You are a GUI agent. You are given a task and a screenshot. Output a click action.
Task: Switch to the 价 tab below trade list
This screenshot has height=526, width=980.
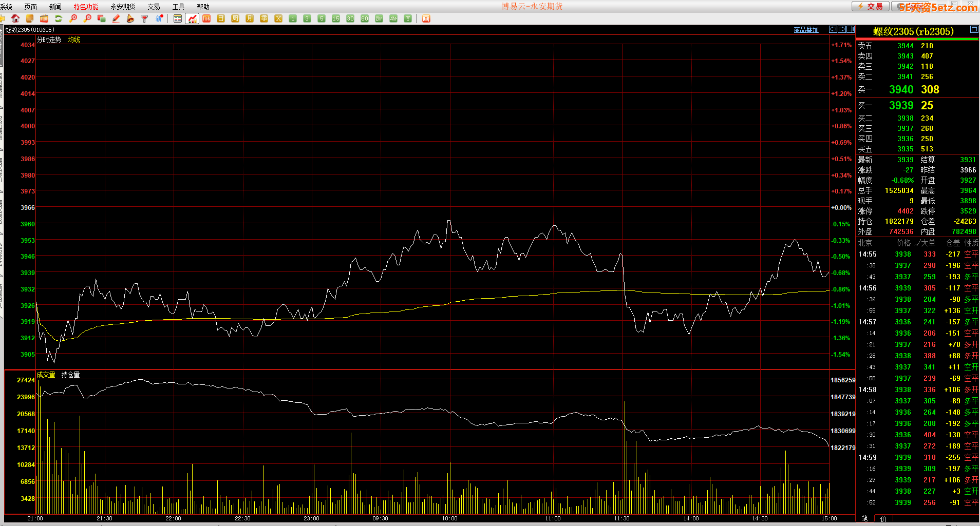(883, 518)
